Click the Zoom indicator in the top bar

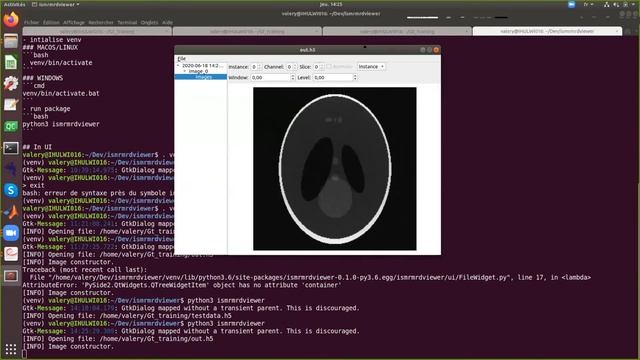[571, 4]
